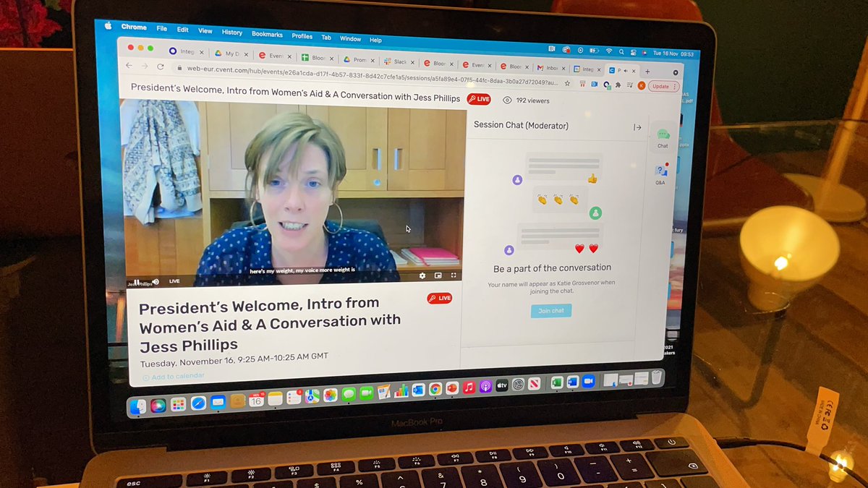The width and height of the screenshot is (868, 488).
Task: Reload the current page
Action: pyautogui.click(x=161, y=67)
